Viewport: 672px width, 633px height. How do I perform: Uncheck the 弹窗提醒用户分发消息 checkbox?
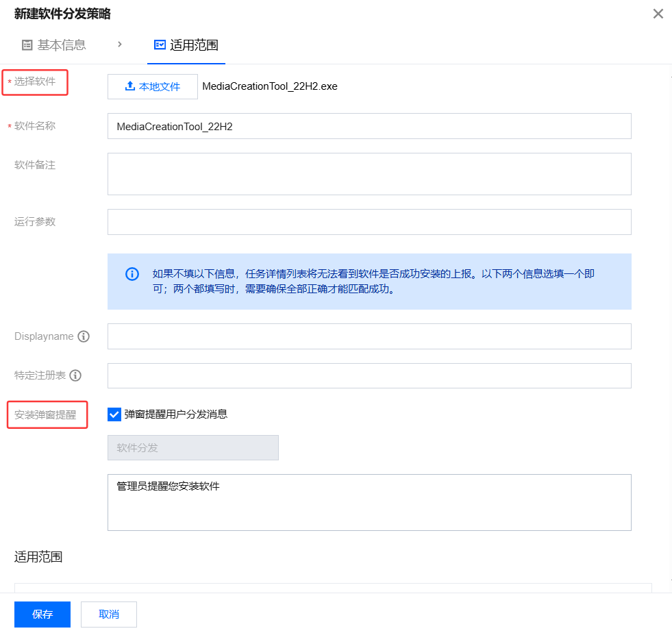point(114,414)
